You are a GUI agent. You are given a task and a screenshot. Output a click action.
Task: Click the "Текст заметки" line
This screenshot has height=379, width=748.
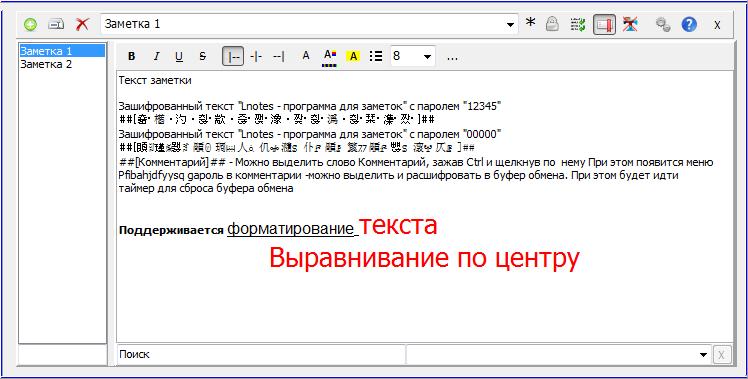click(155, 80)
